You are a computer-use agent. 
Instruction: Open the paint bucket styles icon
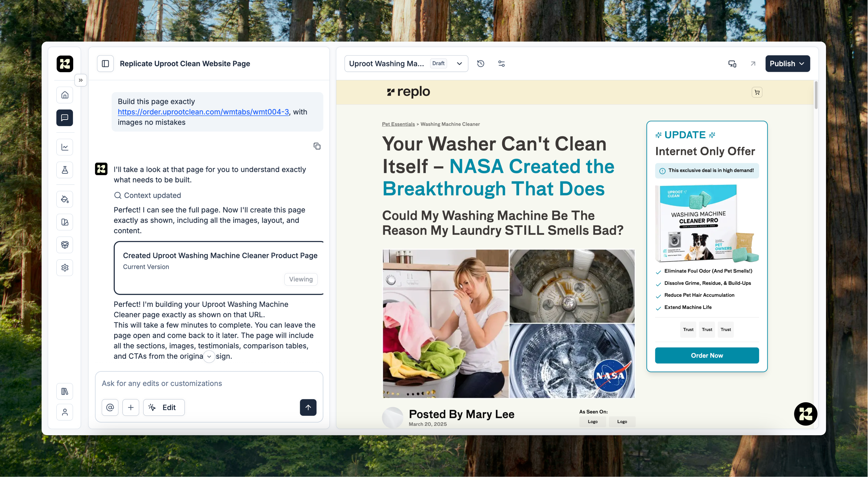point(65,199)
